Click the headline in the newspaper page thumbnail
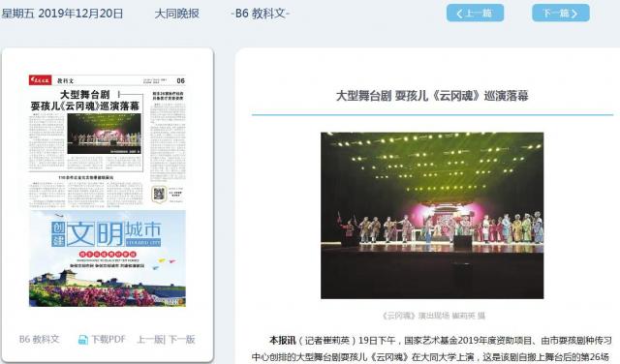 pos(84,101)
